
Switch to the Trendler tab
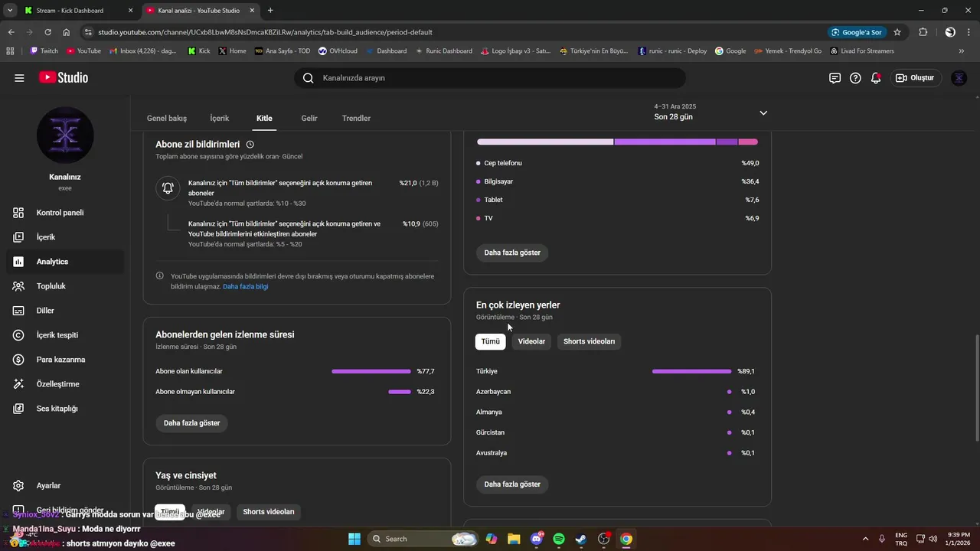point(356,119)
